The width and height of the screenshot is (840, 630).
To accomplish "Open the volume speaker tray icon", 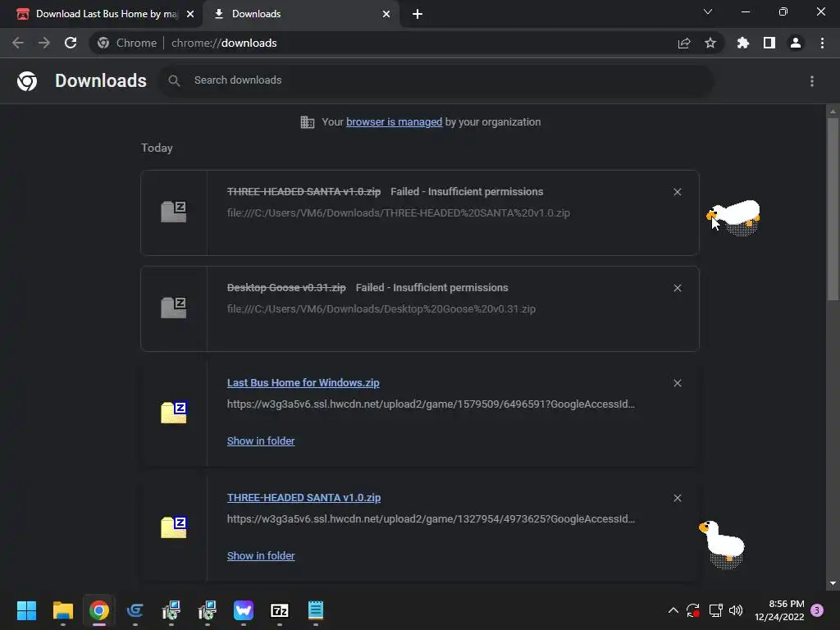I will point(736,610).
